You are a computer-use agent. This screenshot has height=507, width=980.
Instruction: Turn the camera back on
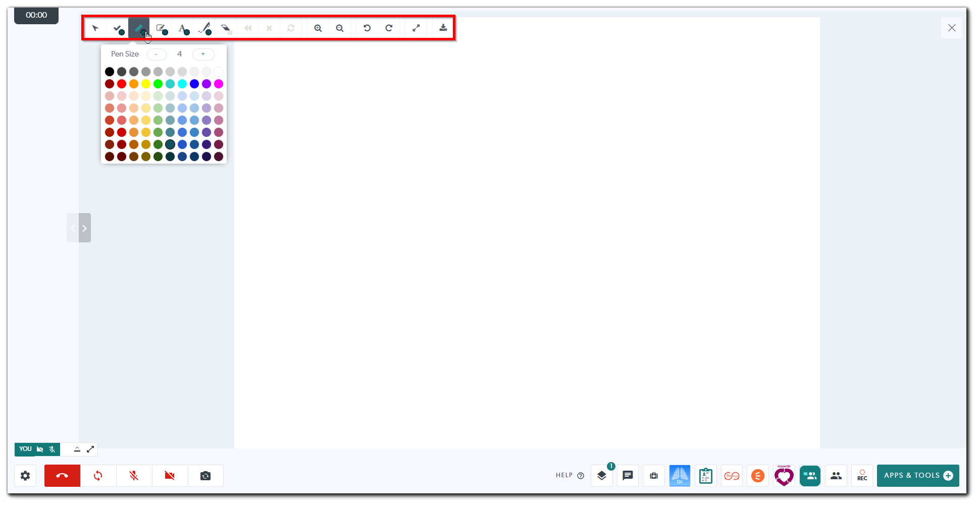[169, 475]
